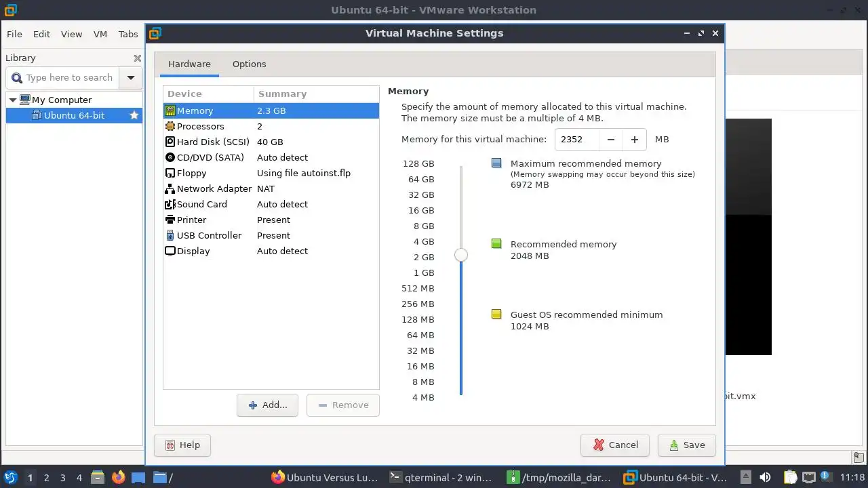The height and width of the screenshot is (488, 868).
Task: Click the Virtual Machine Settings title bar icon
Action: [155, 33]
